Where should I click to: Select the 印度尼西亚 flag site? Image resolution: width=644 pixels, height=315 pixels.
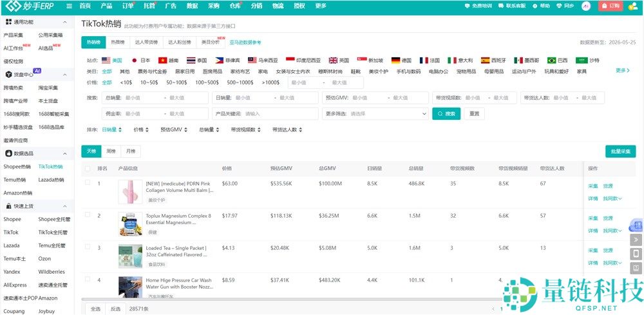click(x=290, y=61)
